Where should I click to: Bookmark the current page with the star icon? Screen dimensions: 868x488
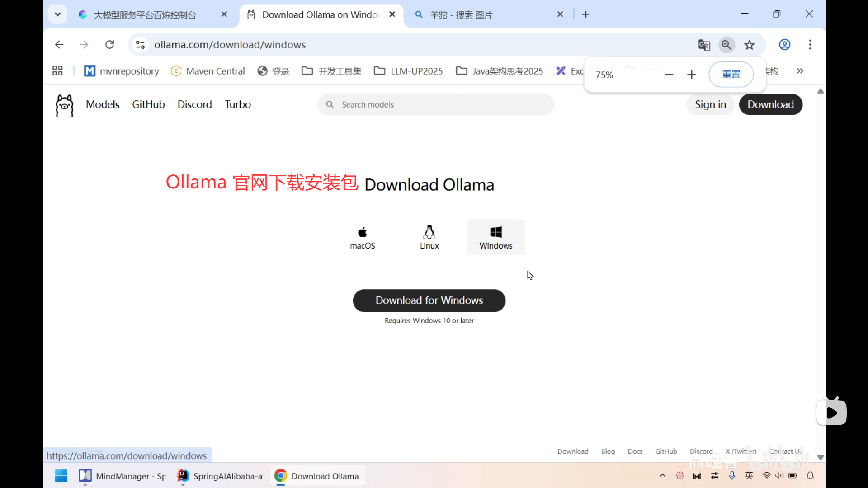(750, 45)
